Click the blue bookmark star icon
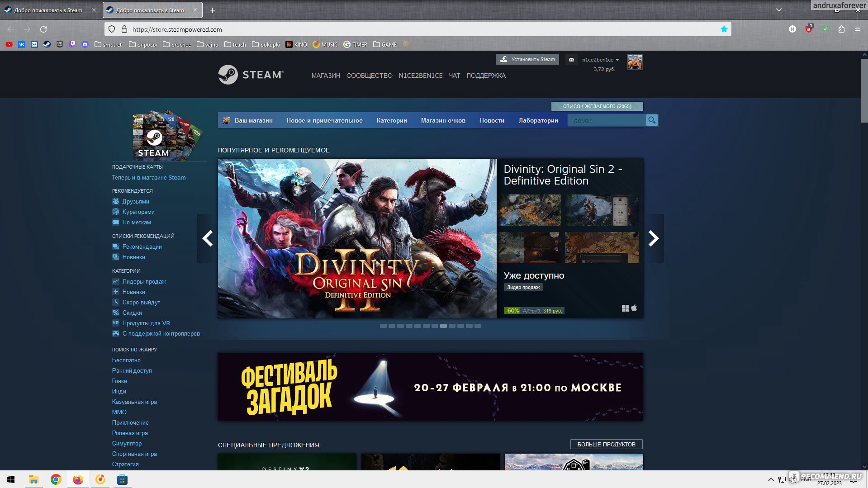The width and height of the screenshot is (868, 488). [724, 29]
